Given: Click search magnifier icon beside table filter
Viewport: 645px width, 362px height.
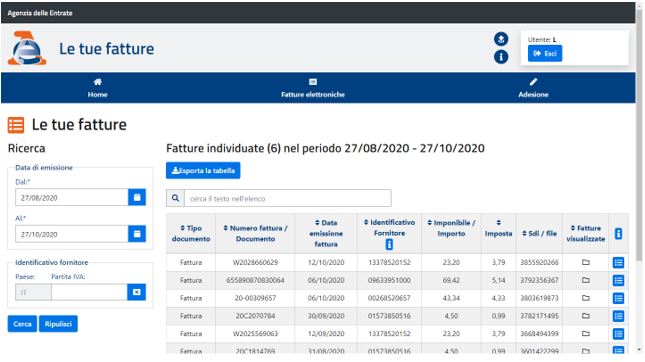Looking at the screenshot, I should coord(175,198).
